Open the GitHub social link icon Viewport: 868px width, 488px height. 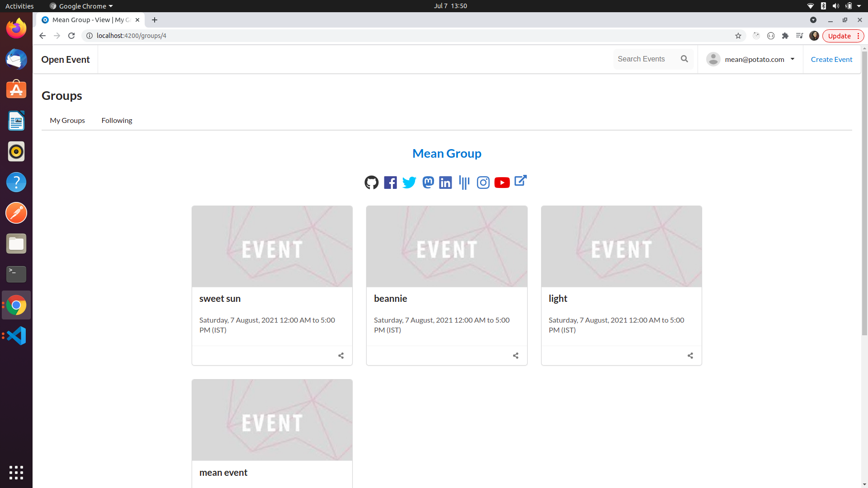pyautogui.click(x=371, y=183)
